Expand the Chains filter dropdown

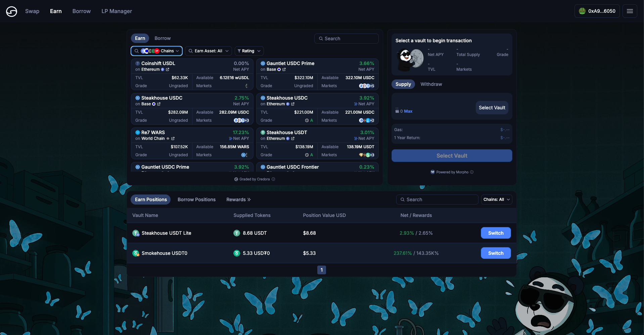(156, 51)
